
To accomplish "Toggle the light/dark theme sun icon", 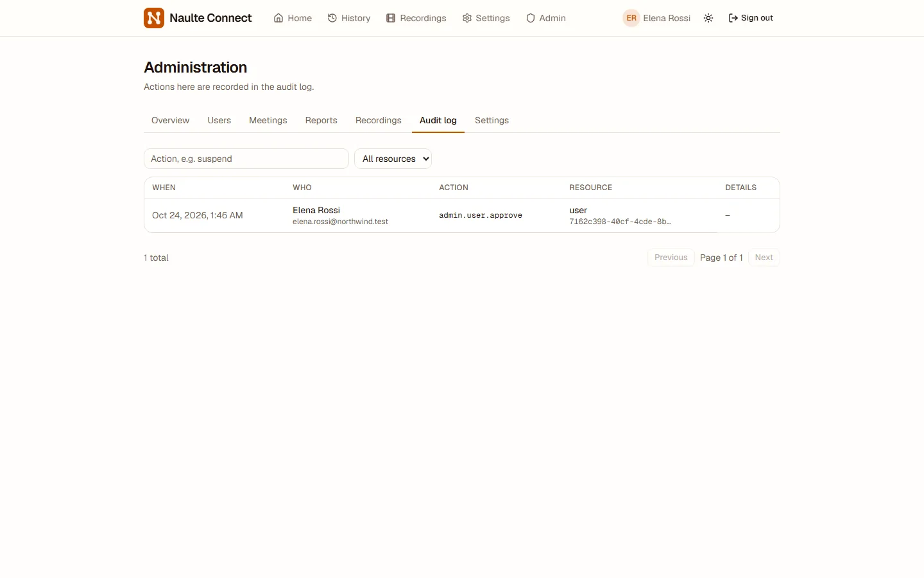I will click(708, 18).
